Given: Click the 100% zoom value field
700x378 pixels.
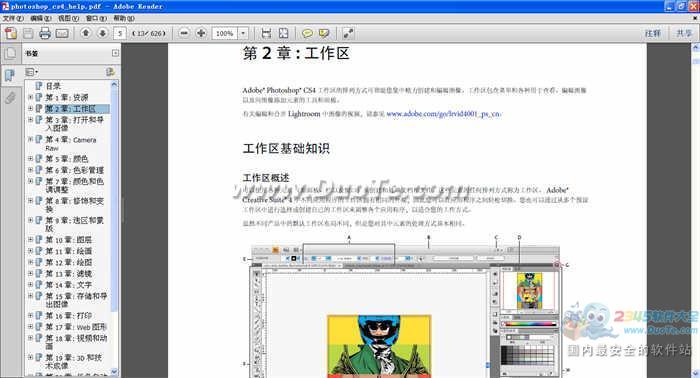Looking at the screenshot, I should pyautogui.click(x=225, y=33).
